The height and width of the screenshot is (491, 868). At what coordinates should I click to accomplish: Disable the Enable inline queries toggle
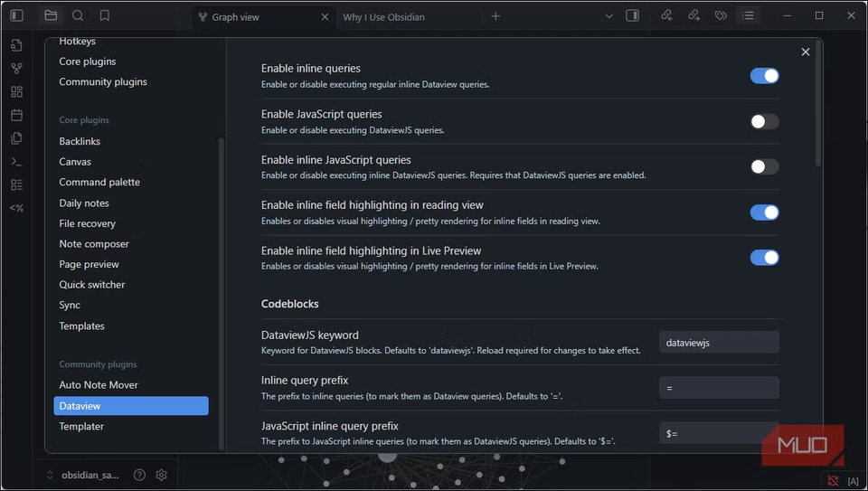pos(764,76)
